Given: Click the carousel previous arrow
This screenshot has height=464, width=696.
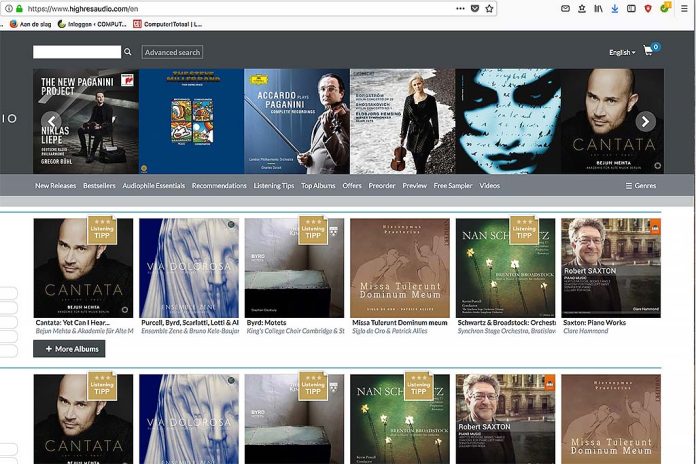Looking at the screenshot, I should pyautogui.click(x=51, y=121).
